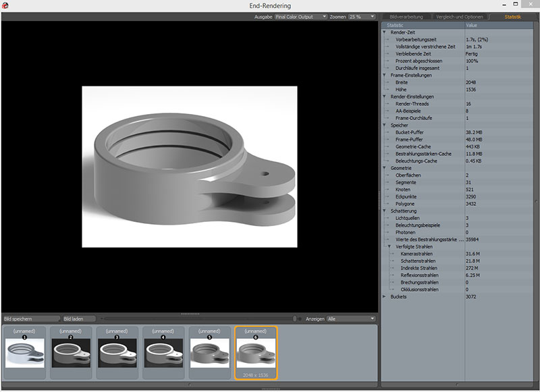This screenshot has width=540, height=392.
Task: Select the Oberflächen row
Action: pos(458,175)
